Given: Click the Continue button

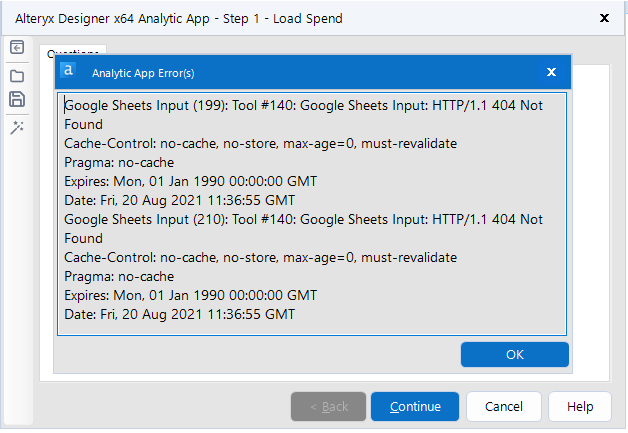Looking at the screenshot, I should coord(415,407).
